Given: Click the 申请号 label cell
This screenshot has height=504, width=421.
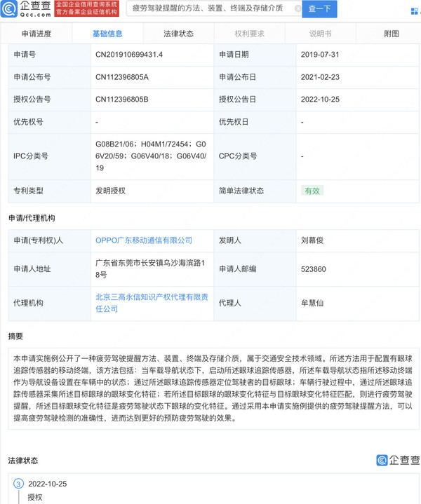Looking at the screenshot, I should click(x=50, y=55).
